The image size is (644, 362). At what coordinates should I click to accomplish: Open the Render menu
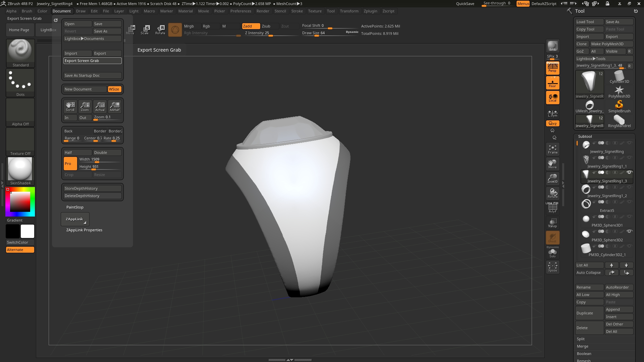tap(263, 11)
